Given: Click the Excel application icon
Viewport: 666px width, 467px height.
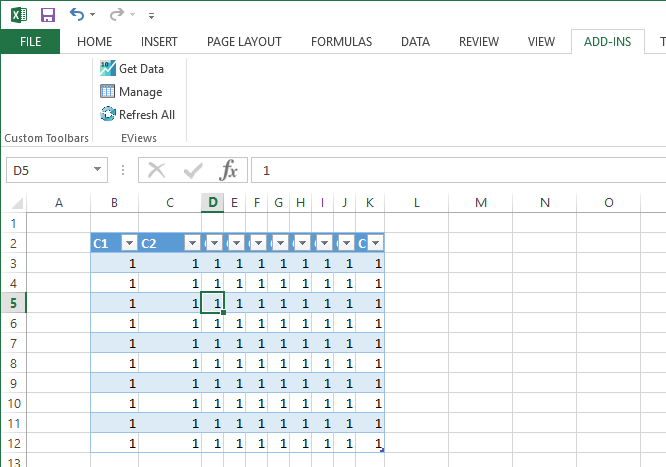Looking at the screenshot, I should pyautogui.click(x=18, y=15).
